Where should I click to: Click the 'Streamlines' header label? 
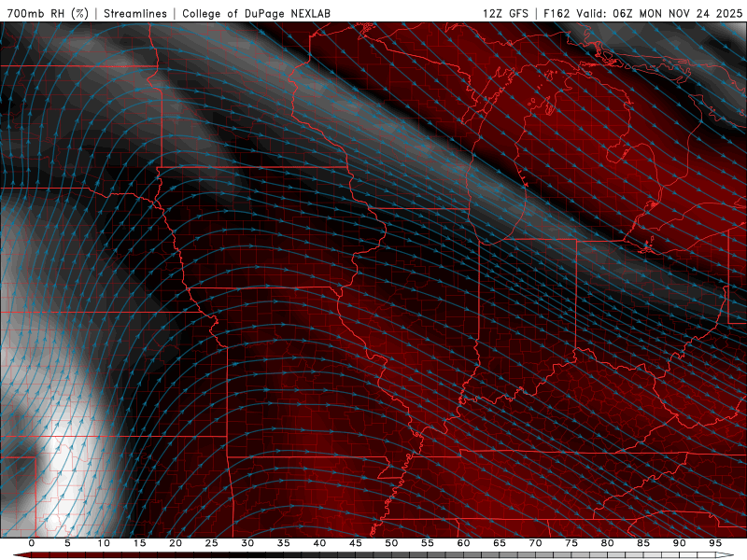[x=135, y=13]
